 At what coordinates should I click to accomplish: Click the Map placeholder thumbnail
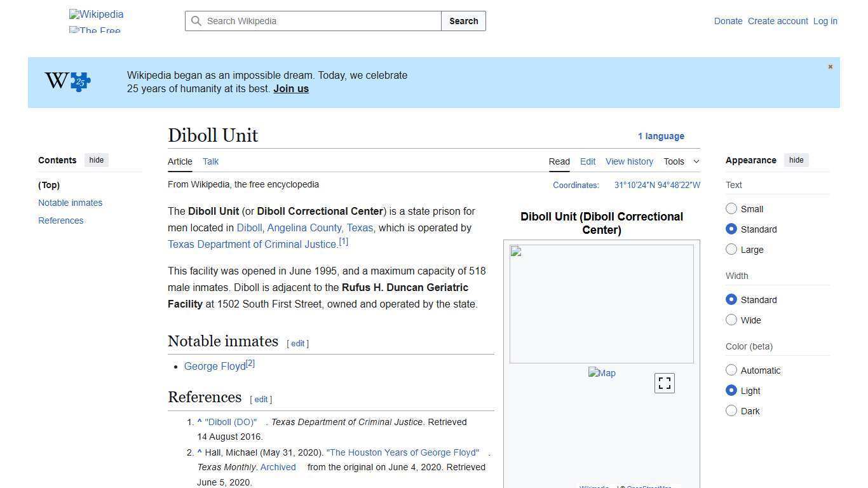(601, 373)
